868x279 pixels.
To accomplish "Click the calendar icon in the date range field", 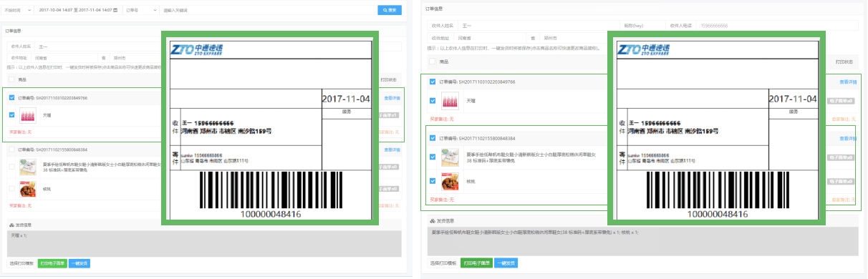I will [115, 10].
